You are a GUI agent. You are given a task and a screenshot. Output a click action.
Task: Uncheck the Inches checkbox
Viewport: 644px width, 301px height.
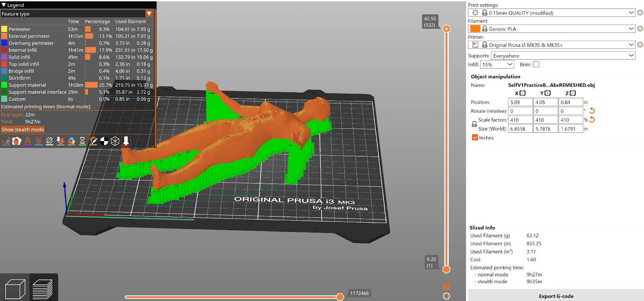[x=475, y=137]
